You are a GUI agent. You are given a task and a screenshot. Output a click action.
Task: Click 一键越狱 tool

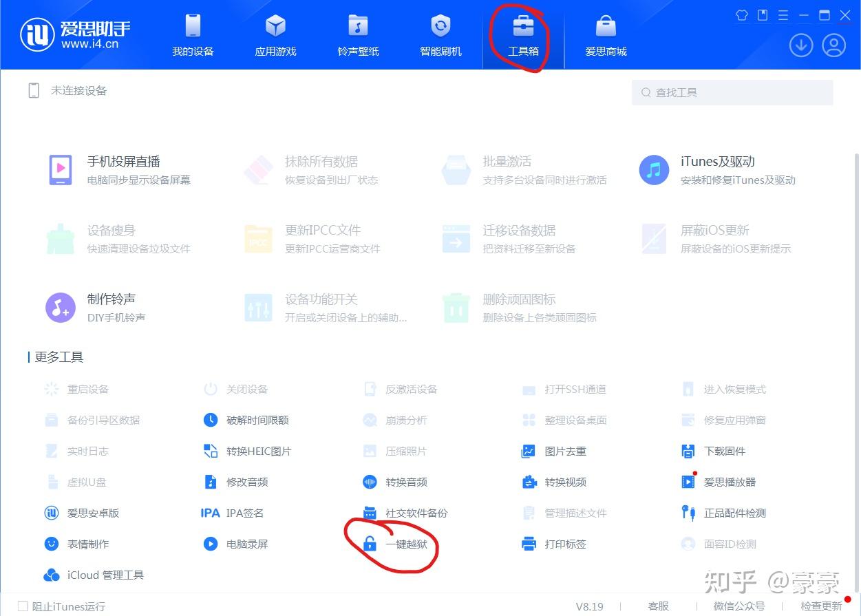(395, 544)
